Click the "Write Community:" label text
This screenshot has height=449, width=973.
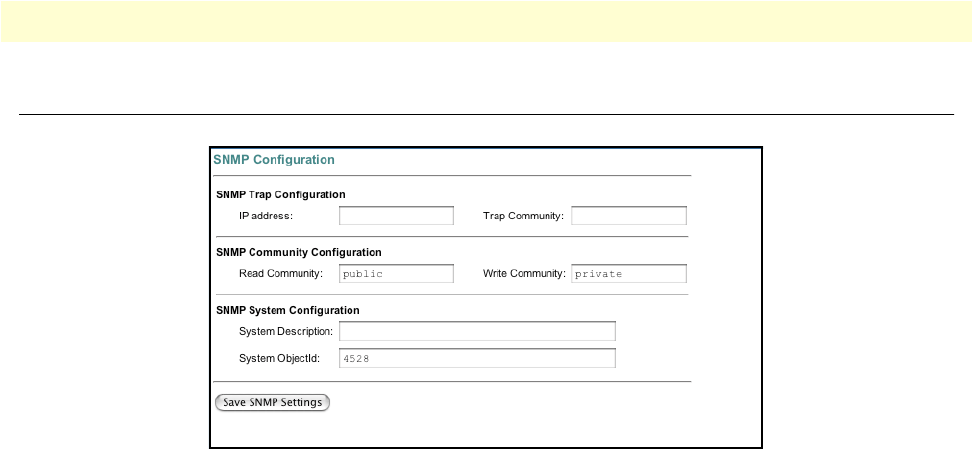(524, 273)
